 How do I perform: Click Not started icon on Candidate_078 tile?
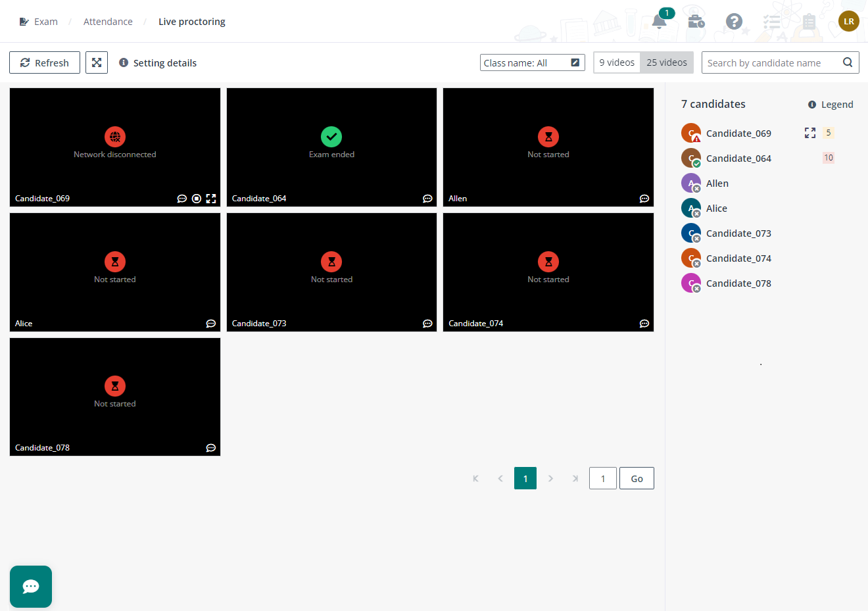(115, 386)
